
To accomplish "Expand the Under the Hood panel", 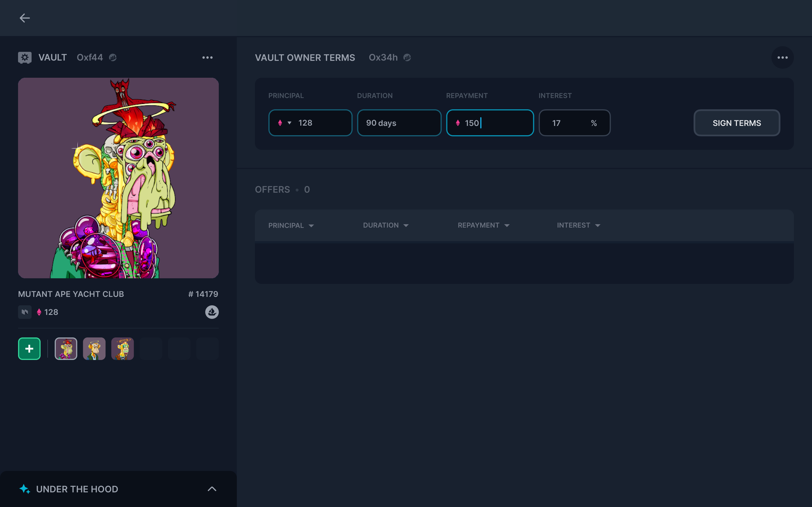I will [212, 489].
